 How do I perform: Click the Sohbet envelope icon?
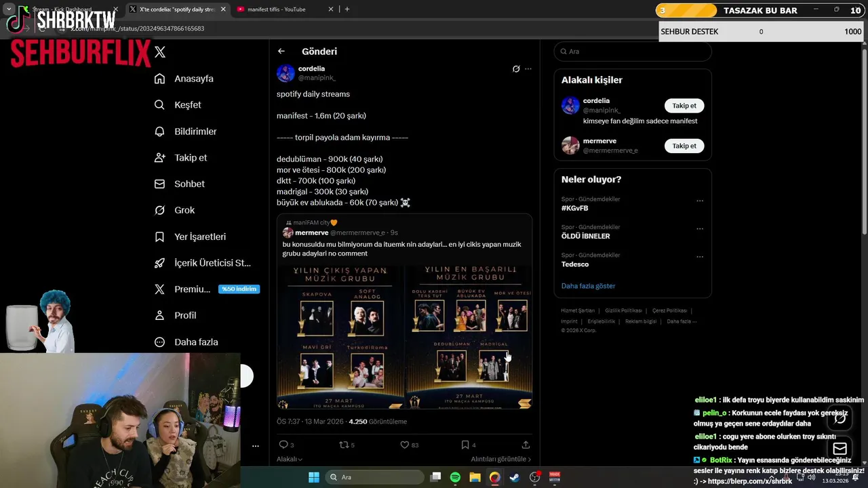tap(160, 184)
